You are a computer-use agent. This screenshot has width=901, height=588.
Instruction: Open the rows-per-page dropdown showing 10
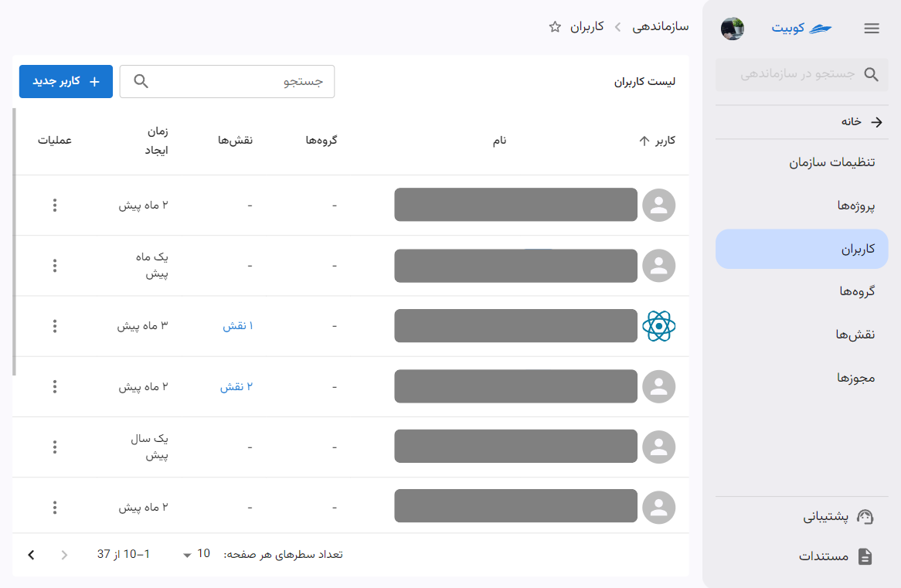tap(195, 554)
